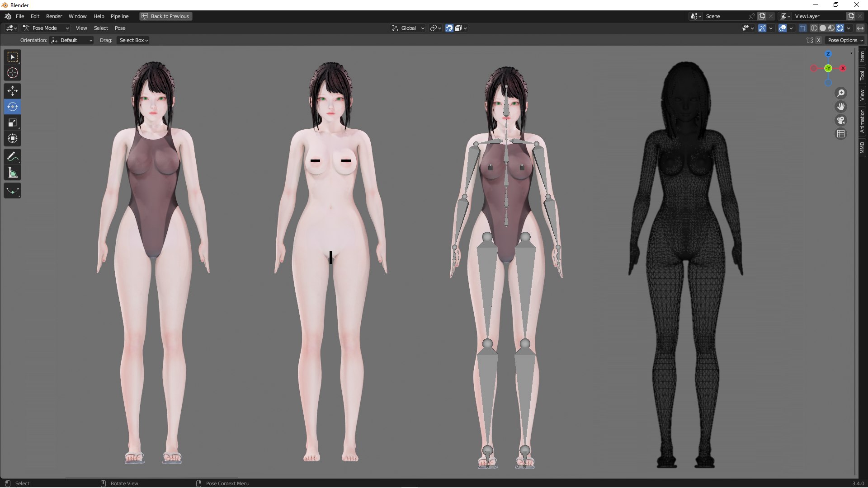Click the zoom magnifier viewport icon
Viewport: 868px width, 488px height.
pos(841,93)
